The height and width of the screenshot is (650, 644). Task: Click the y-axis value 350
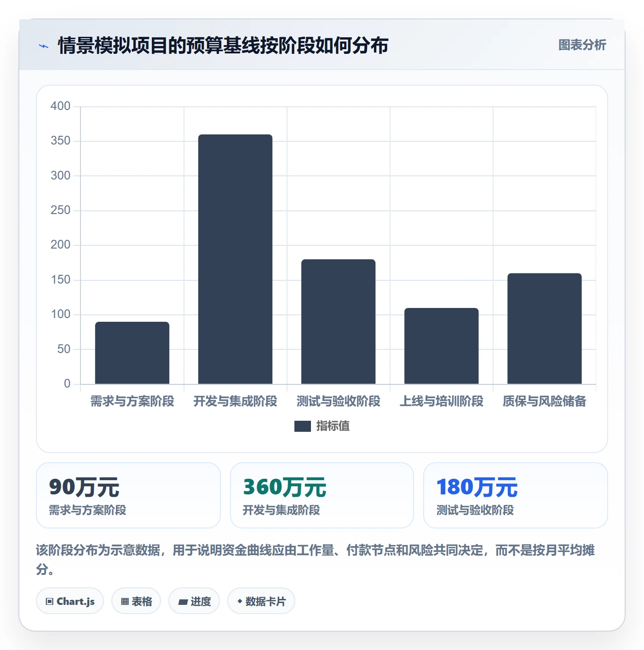[60, 141]
